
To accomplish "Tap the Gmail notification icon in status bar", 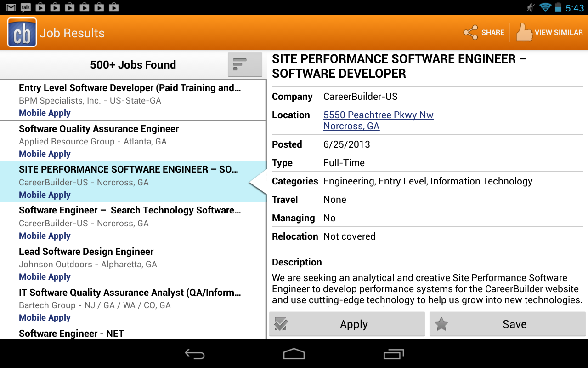I will coord(11,7).
